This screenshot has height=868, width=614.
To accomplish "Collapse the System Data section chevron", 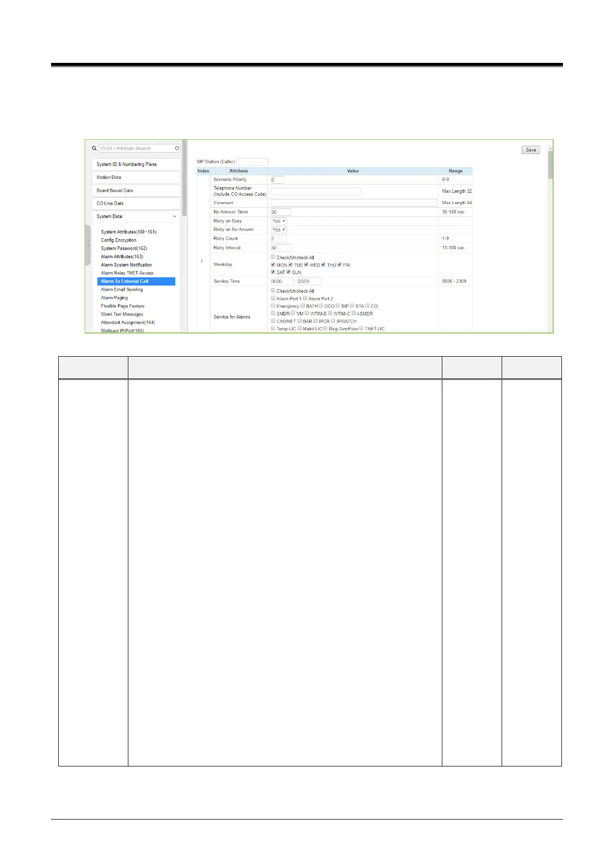I will pyautogui.click(x=175, y=216).
